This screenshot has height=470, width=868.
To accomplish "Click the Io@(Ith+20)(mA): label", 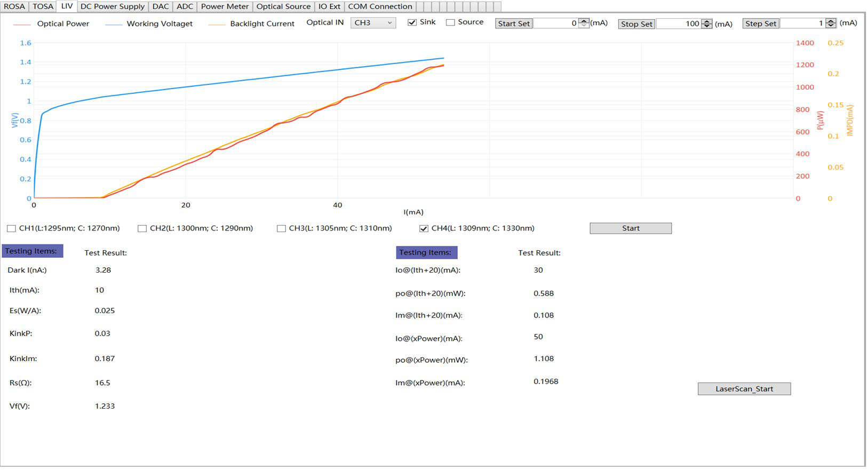I will point(428,270).
